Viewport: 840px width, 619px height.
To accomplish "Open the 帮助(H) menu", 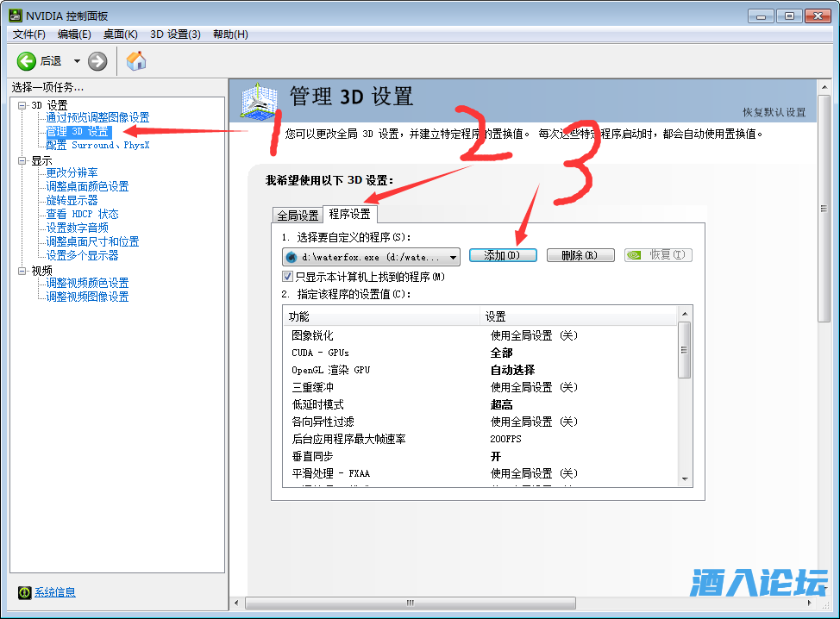I will pos(230,34).
